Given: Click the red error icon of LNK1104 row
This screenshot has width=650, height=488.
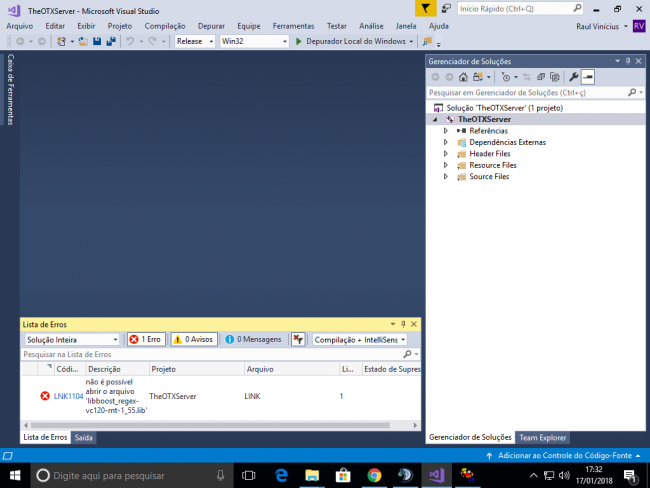Looking at the screenshot, I should pos(45,396).
